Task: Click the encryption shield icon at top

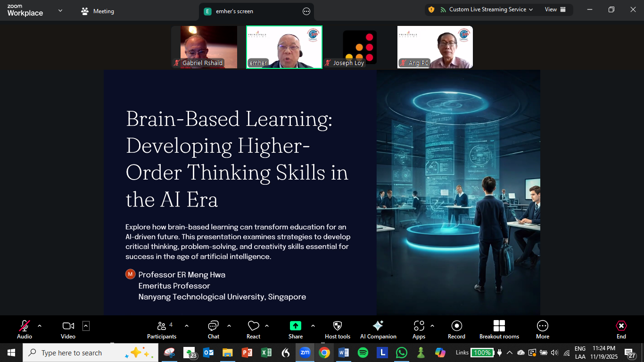Action: [x=431, y=9]
